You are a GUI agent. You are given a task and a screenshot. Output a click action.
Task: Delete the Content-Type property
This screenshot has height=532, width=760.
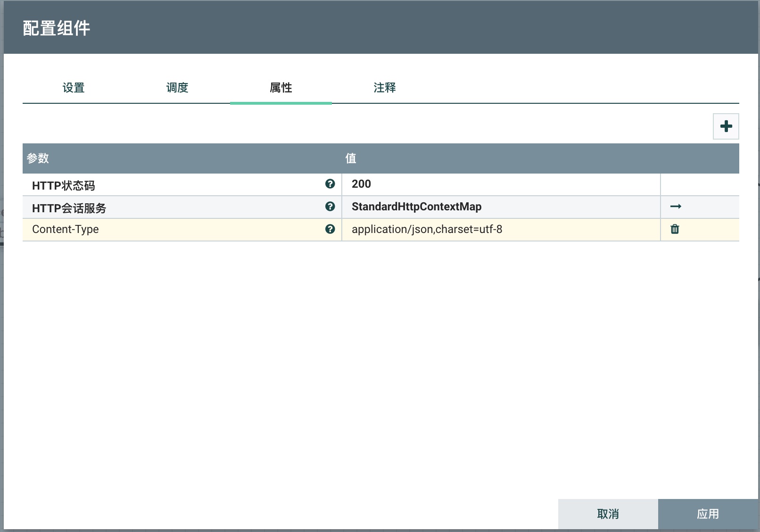675,229
